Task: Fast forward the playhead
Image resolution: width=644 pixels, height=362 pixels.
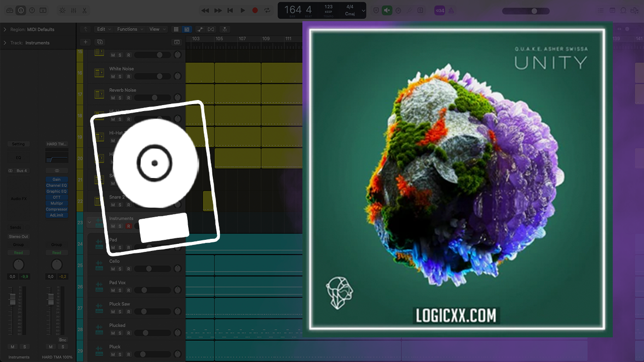Action: point(218,10)
